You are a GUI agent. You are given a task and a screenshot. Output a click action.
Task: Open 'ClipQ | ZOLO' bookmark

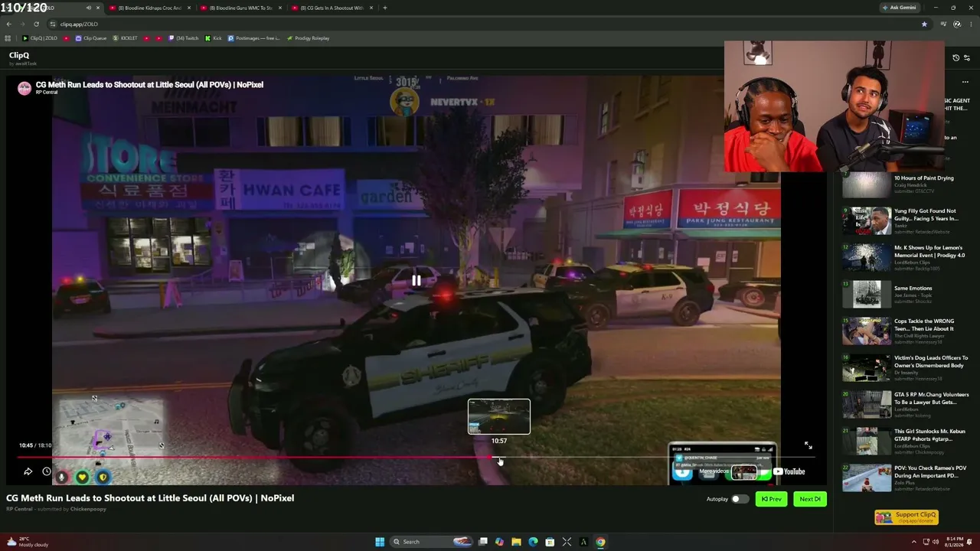40,38
